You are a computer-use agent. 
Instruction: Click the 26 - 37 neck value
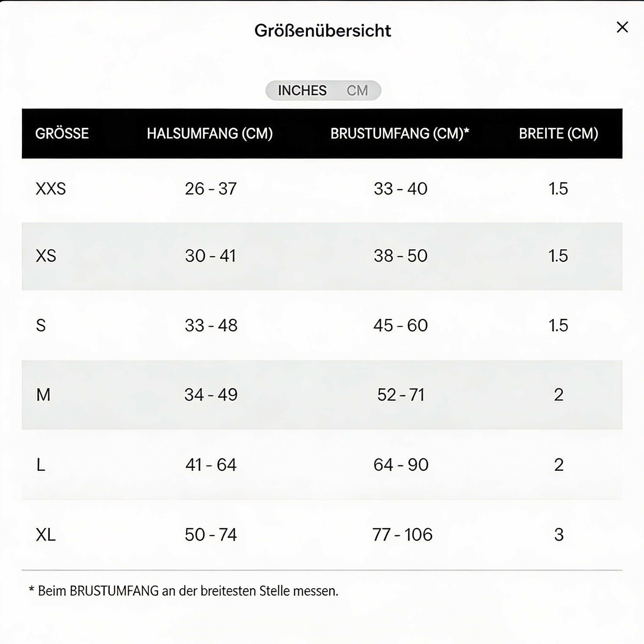click(x=211, y=189)
